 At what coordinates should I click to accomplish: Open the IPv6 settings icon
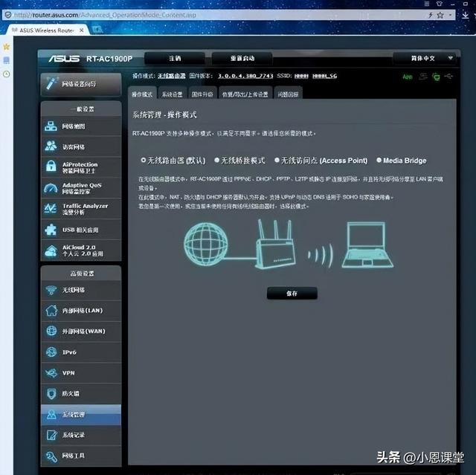51,352
